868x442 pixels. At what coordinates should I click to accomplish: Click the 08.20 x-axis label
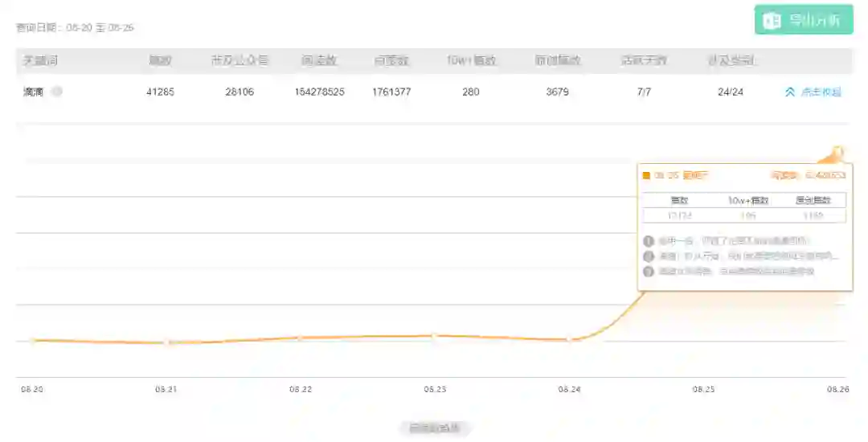pos(32,390)
